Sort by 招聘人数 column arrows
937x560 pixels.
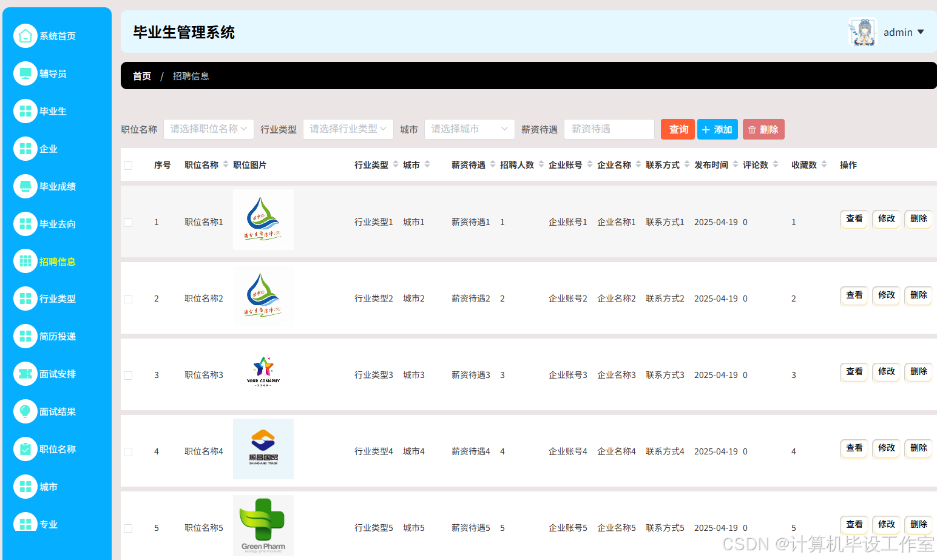pos(541,164)
